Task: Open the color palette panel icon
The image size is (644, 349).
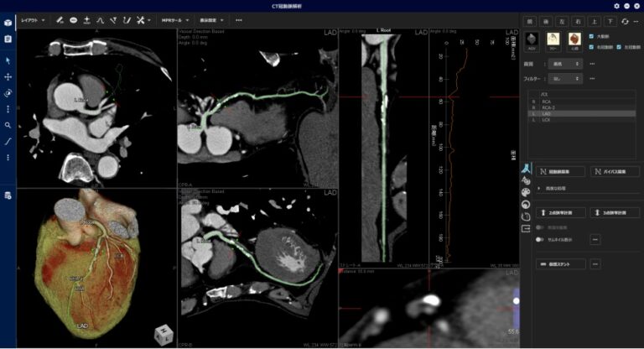Action: tap(526, 191)
